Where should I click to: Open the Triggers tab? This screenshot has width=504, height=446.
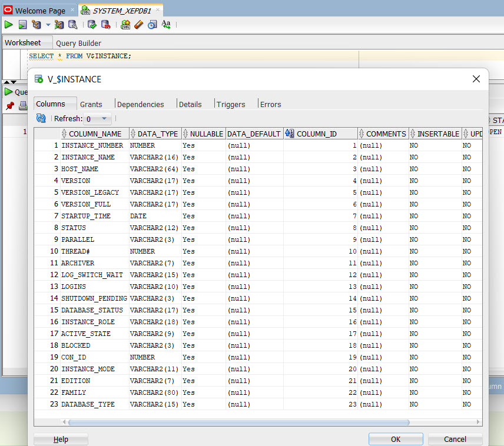[x=231, y=104]
